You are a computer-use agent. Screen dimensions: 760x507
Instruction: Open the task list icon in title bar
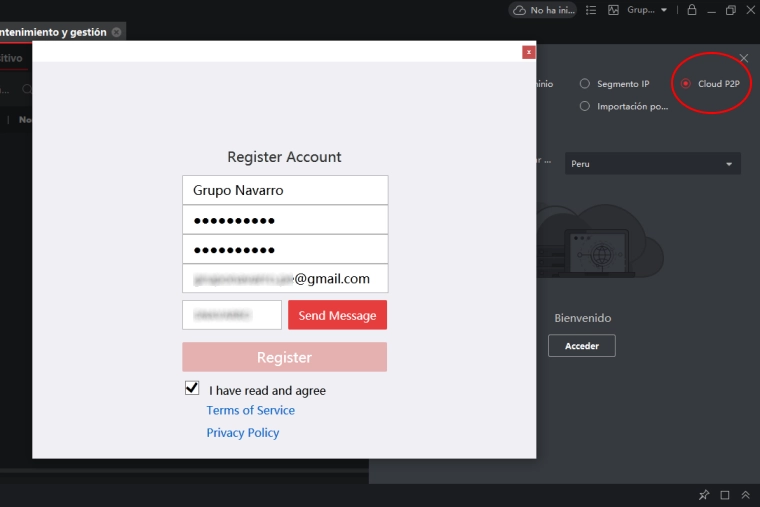[x=591, y=10]
